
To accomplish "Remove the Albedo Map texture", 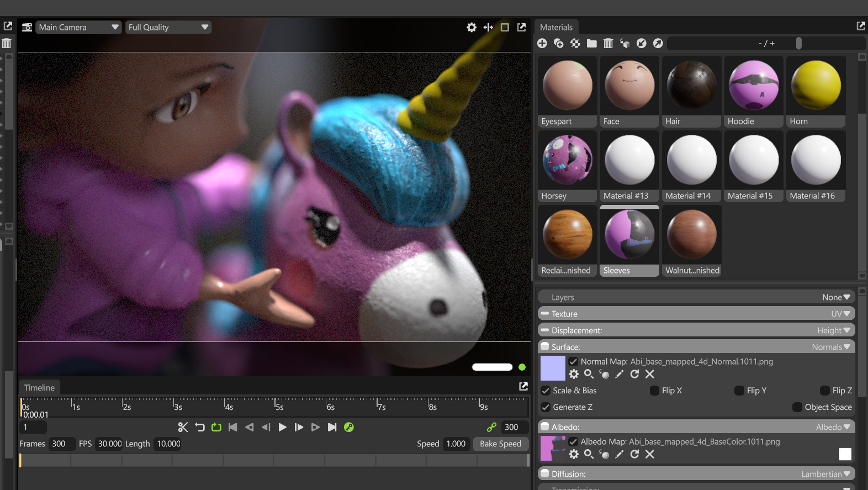I will pyautogui.click(x=650, y=454).
